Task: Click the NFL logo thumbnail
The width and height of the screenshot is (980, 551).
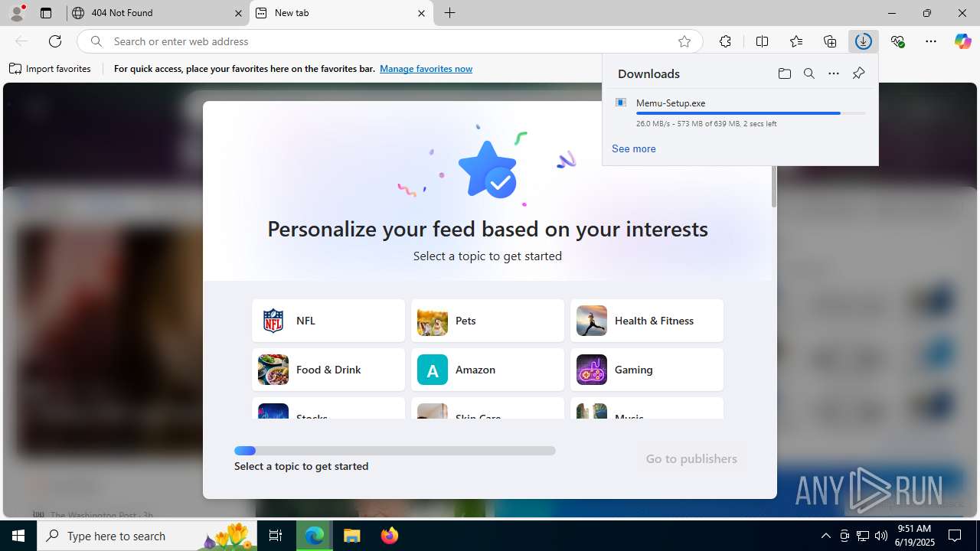Action: [273, 321]
